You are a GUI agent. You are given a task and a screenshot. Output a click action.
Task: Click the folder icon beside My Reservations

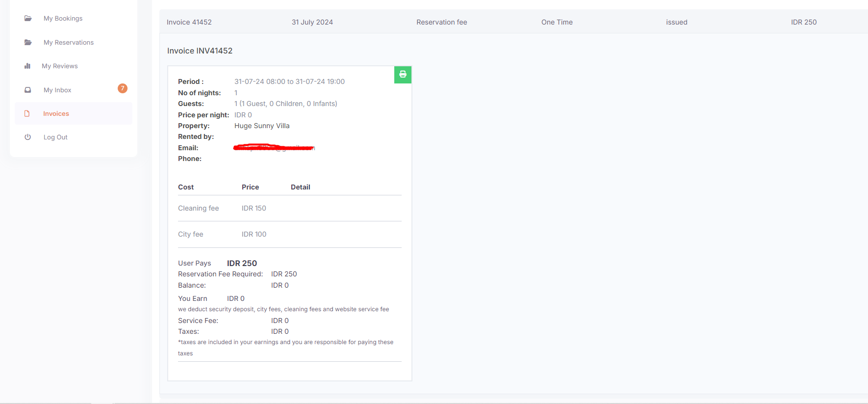pyautogui.click(x=28, y=43)
